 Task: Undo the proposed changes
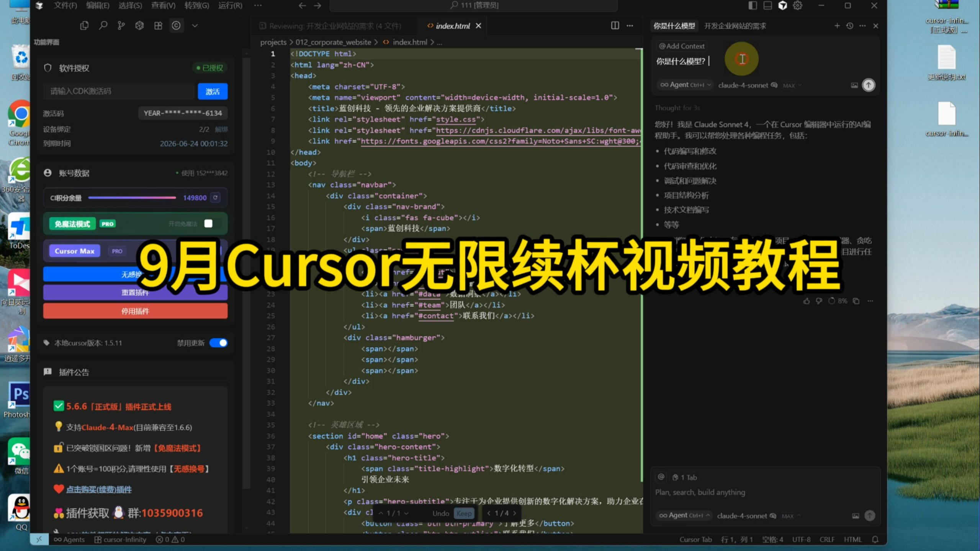coord(440,513)
